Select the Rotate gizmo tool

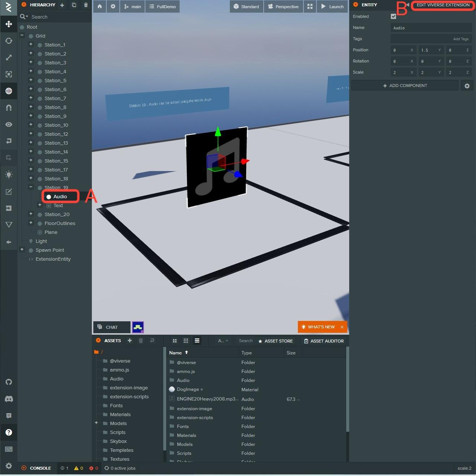click(9, 41)
